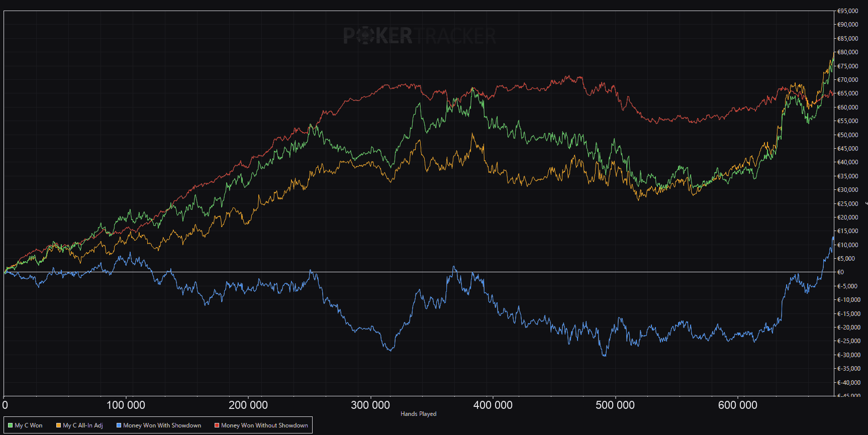The width and height of the screenshot is (868, 435).
Task: Click the 500 000 x-axis label
Action: [x=615, y=405]
